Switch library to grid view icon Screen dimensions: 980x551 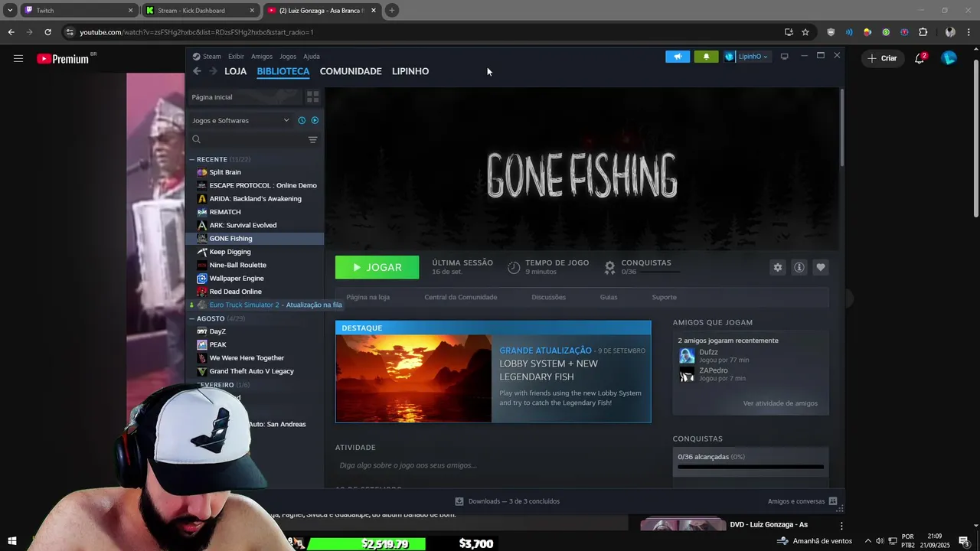click(312, 97)
